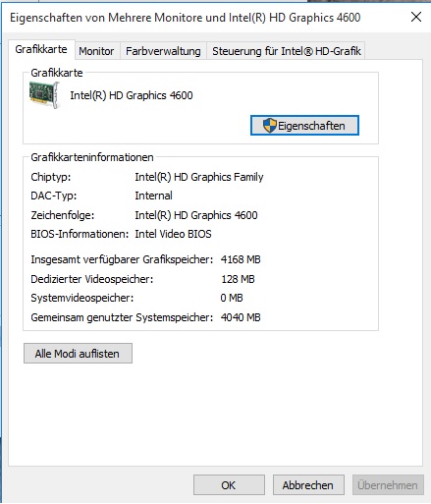The image size is (431, 504).
Task: Click Dedizierter Videospeicher label
Action: [x=92, y=279]
